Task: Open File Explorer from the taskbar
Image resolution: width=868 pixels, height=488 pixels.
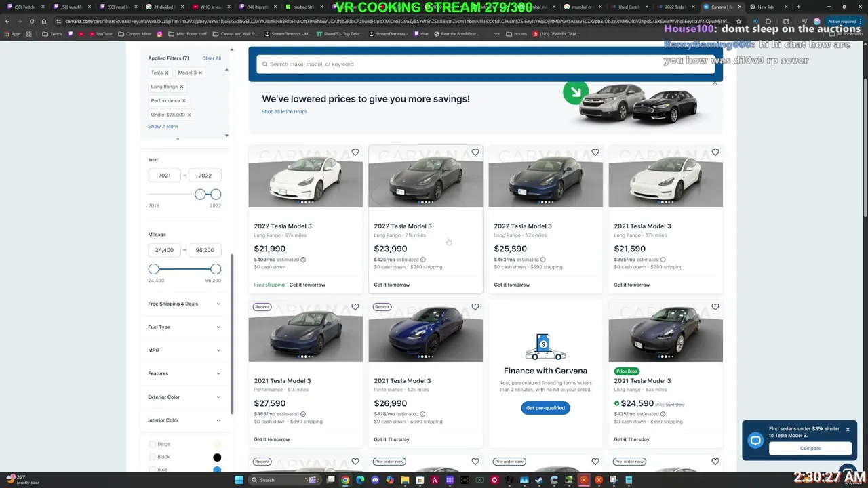Action: [x=405, y=480]
